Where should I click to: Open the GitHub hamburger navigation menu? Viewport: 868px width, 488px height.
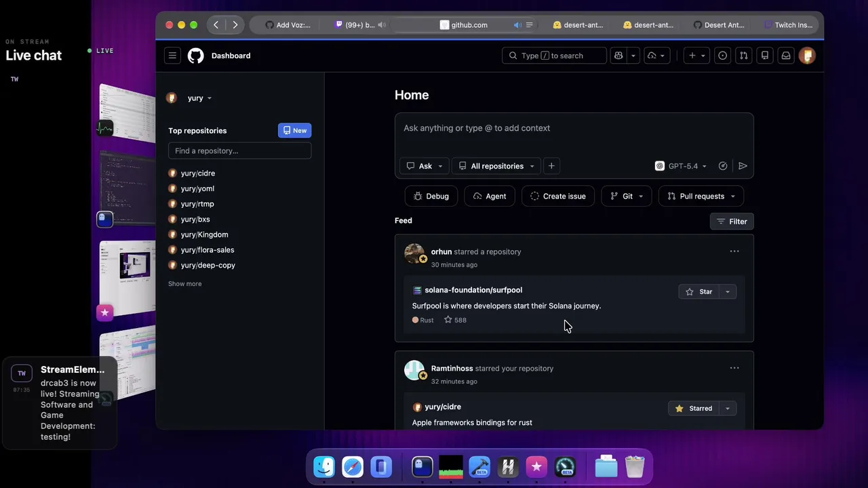172,56
